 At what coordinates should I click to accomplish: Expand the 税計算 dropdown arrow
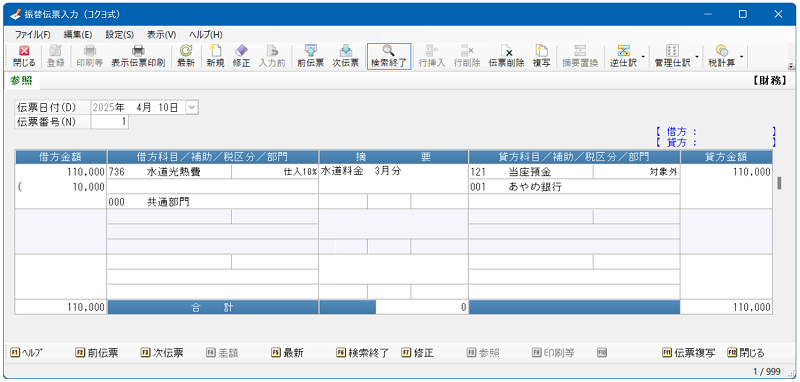point(741,57)
